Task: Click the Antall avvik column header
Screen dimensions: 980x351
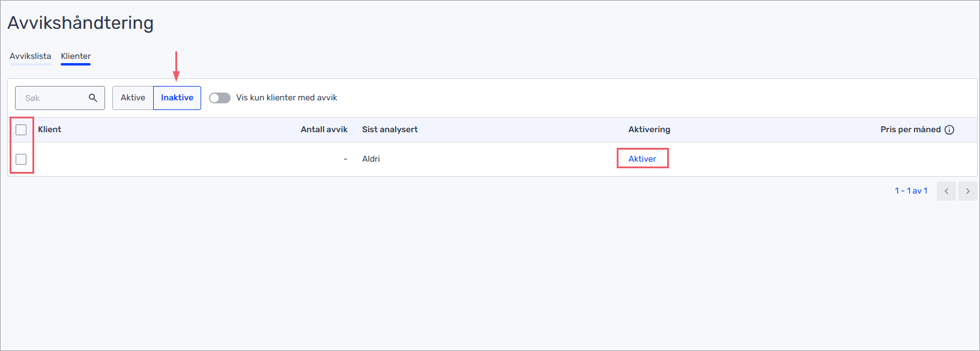Action: pos(324,129)
